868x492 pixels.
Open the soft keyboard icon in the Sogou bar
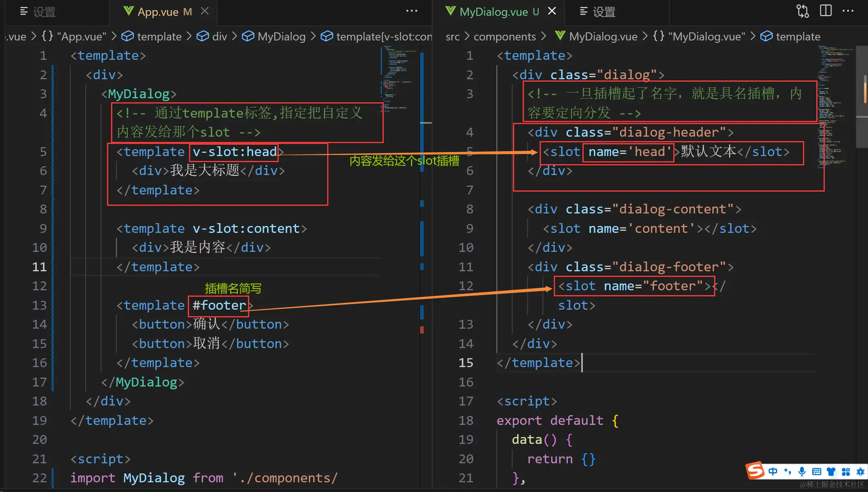pyautogui.click(x=817, y=471)
